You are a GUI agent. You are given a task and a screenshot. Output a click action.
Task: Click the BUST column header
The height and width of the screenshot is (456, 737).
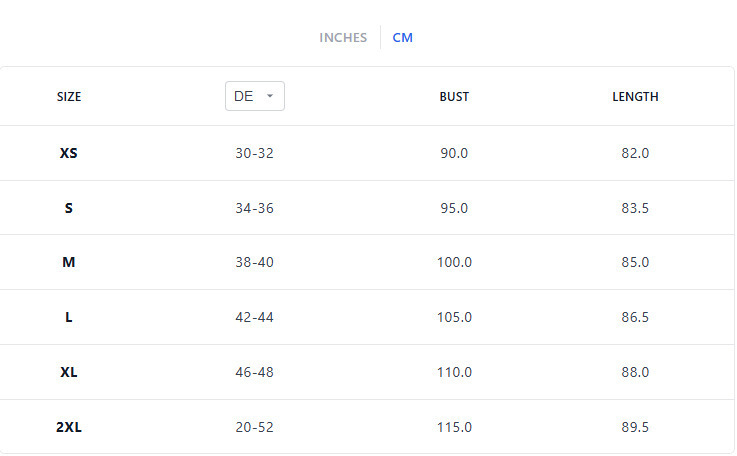[x=454, y=97]
